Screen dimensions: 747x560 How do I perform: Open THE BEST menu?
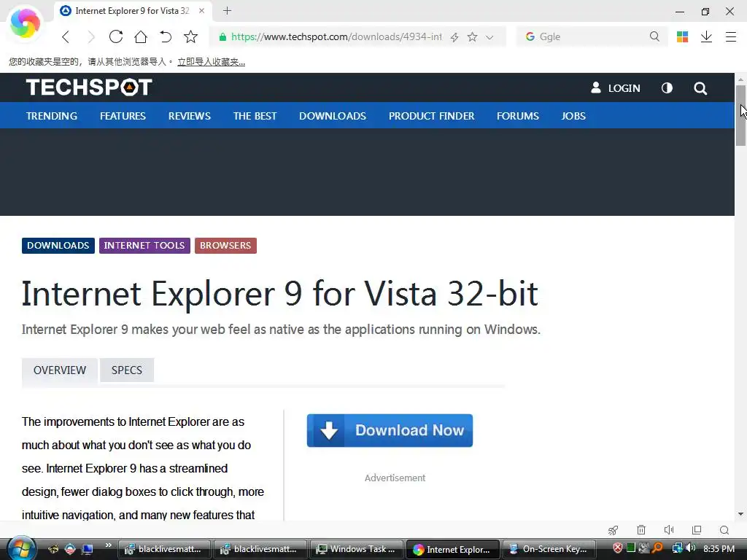click(x=255, y=116)
